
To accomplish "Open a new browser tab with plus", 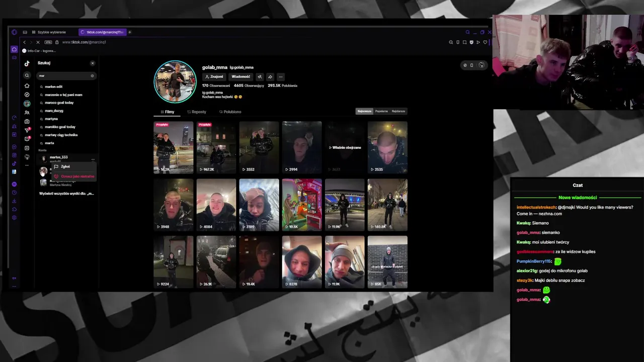I will tap(129, 32).
